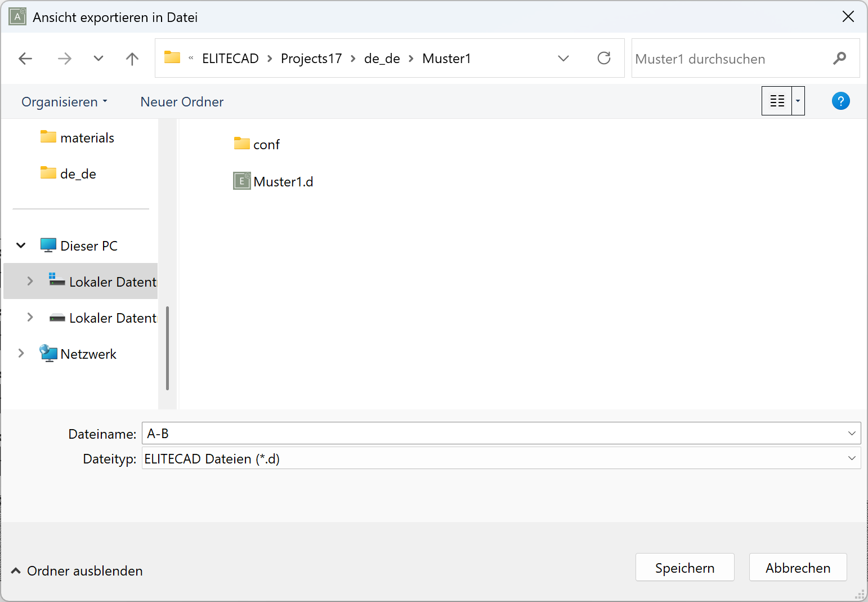The height and width of the screenshot is (602, 868).
Task: Open the Organisieren menu
Action: point(64,101)
